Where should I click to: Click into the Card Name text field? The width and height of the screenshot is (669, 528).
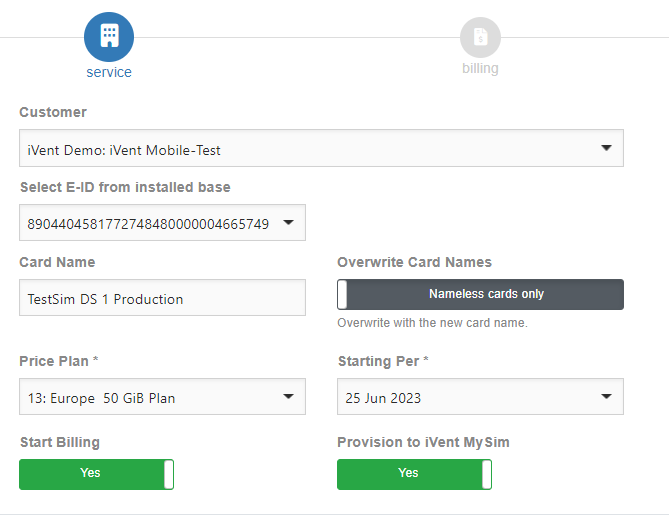[x=162, y=298]
